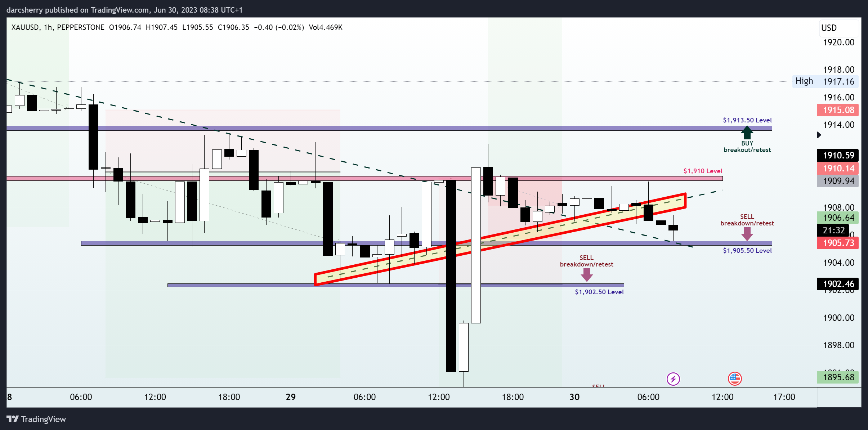Screen dimensions: 868x430
Task: Click the 1h timeframe label
Action: [x=48, y=27]
